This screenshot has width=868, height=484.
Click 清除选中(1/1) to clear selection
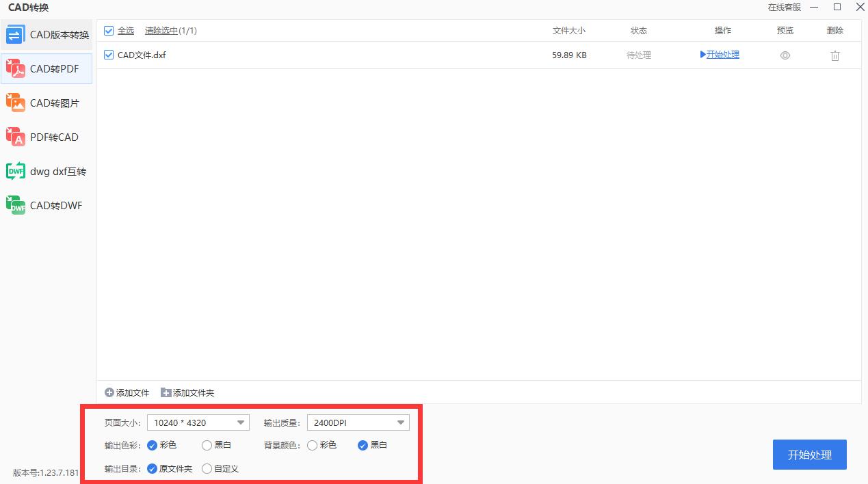tap(171, 30)
